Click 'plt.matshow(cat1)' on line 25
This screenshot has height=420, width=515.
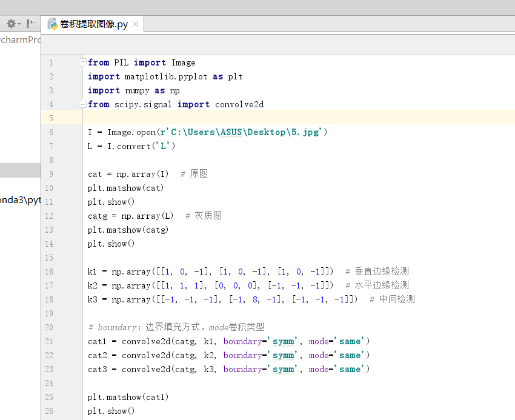point(128,397)
